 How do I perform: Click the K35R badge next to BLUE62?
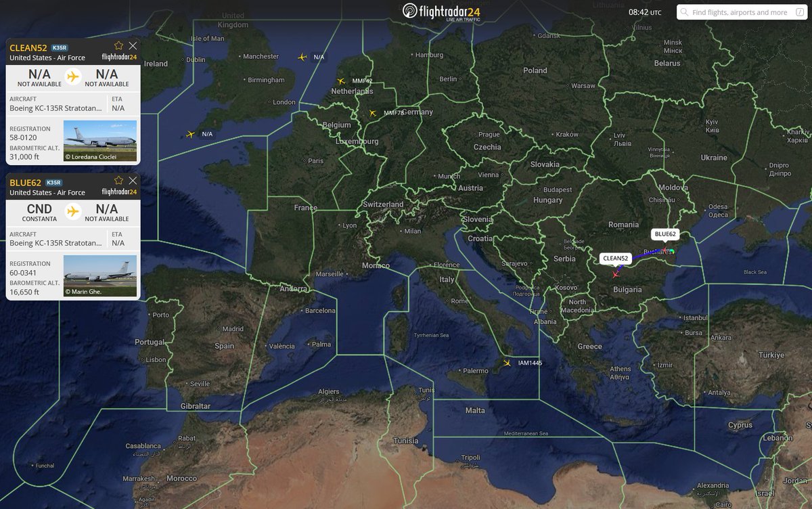55,182
